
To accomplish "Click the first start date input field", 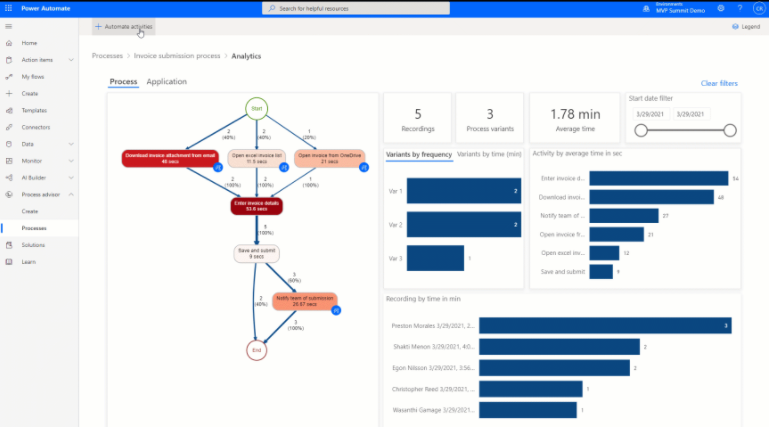I will coord(650,114).
